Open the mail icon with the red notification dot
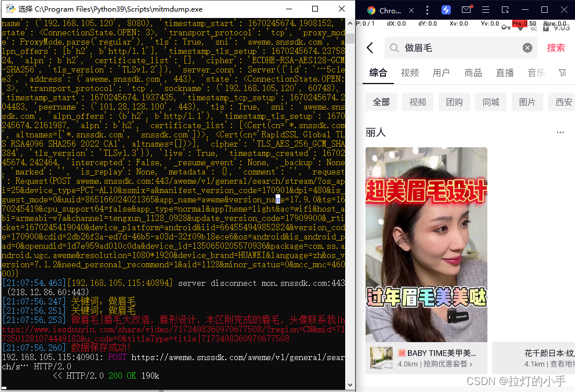Image resolution: width=575 pixels, height=392 pixels. pyautogui.click(x=466, y=9)
